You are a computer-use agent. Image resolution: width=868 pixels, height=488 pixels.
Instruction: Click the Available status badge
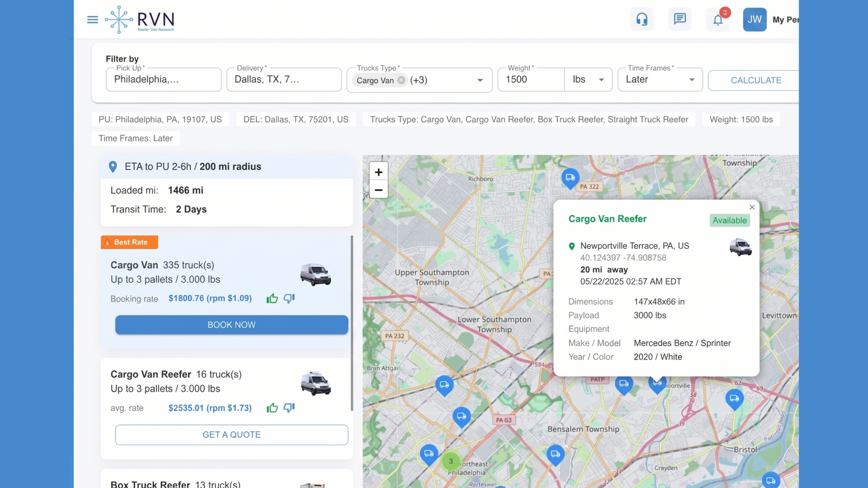click(730, 221)
